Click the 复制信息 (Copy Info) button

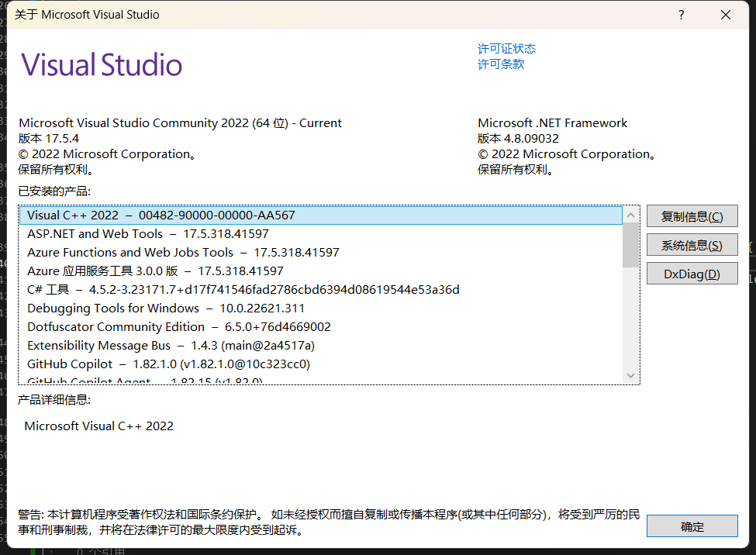tap(692, 215)
